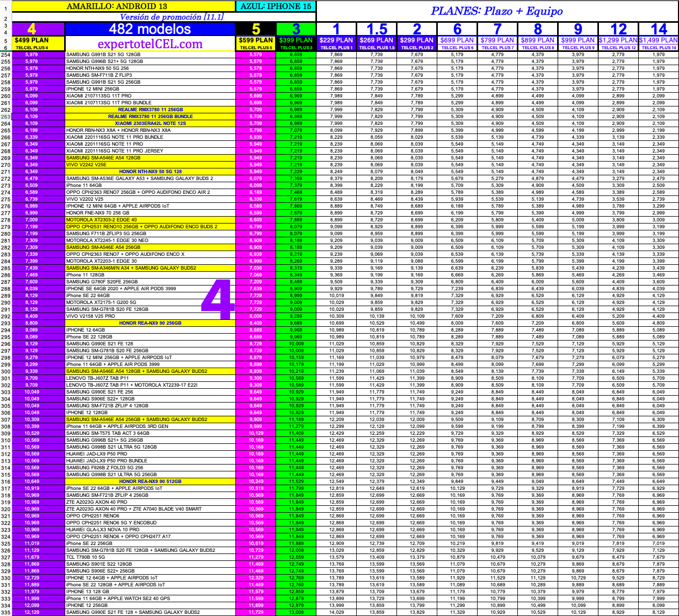The width and height of the screenshot is (679, 616).
Task: Select 'HONOR FNE-NX9 70 256 GB' cell
Action: point(150,213)
